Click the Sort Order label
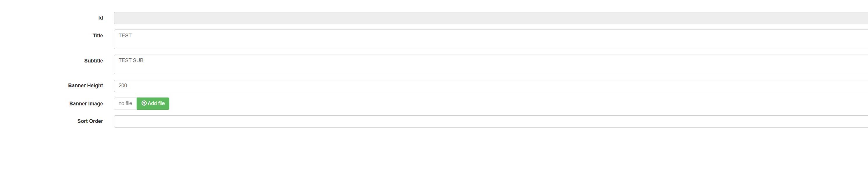868x181 pixels. (90, 121)
